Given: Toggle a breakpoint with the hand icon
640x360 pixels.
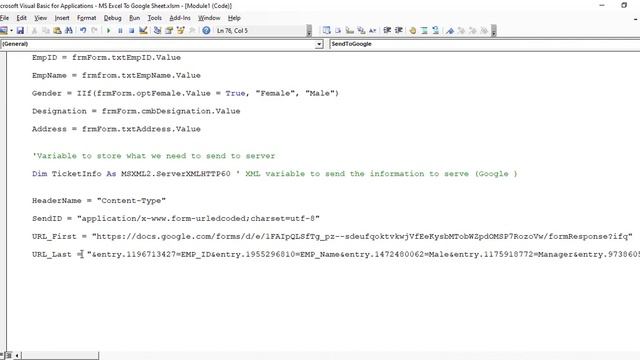Looking at the screenshot, I should point(413,31).
